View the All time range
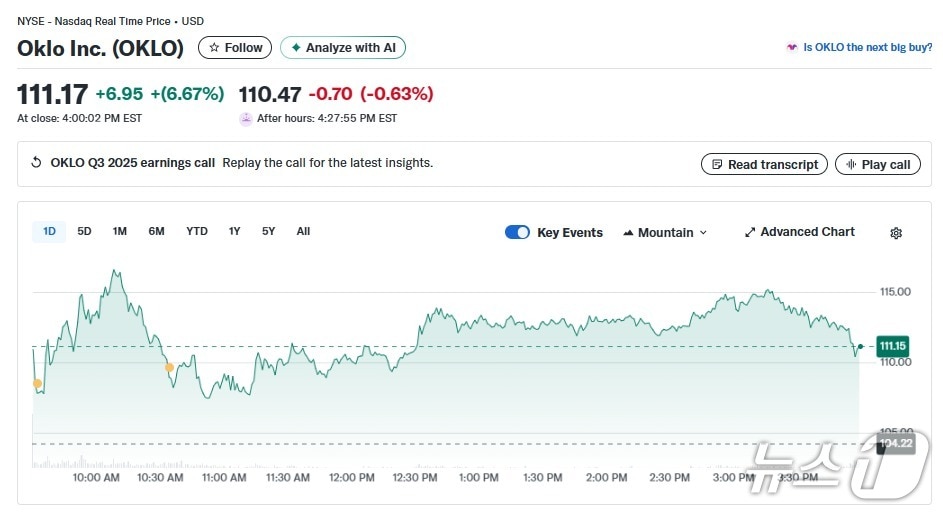Image resolution: width=943 pixels, height=513 pixels. click(303, 231)
